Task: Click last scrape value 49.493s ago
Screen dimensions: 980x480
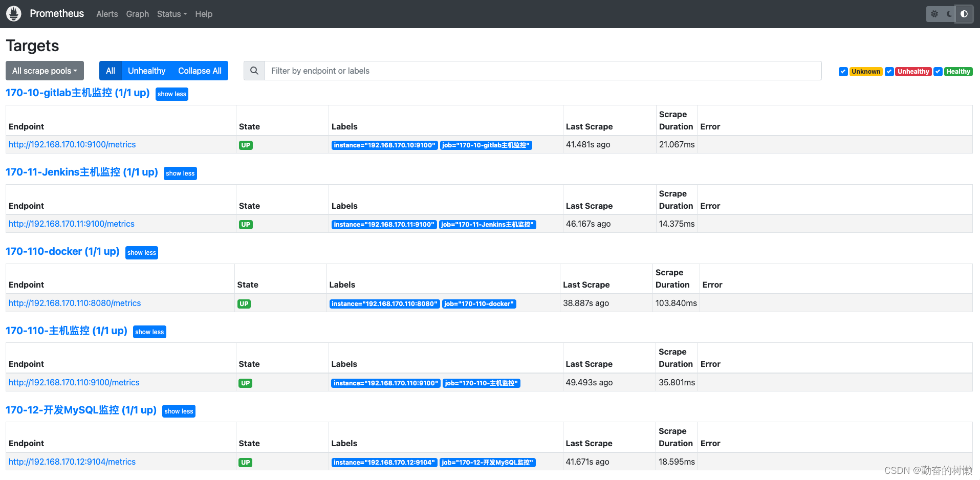Action: coord(589,382)
